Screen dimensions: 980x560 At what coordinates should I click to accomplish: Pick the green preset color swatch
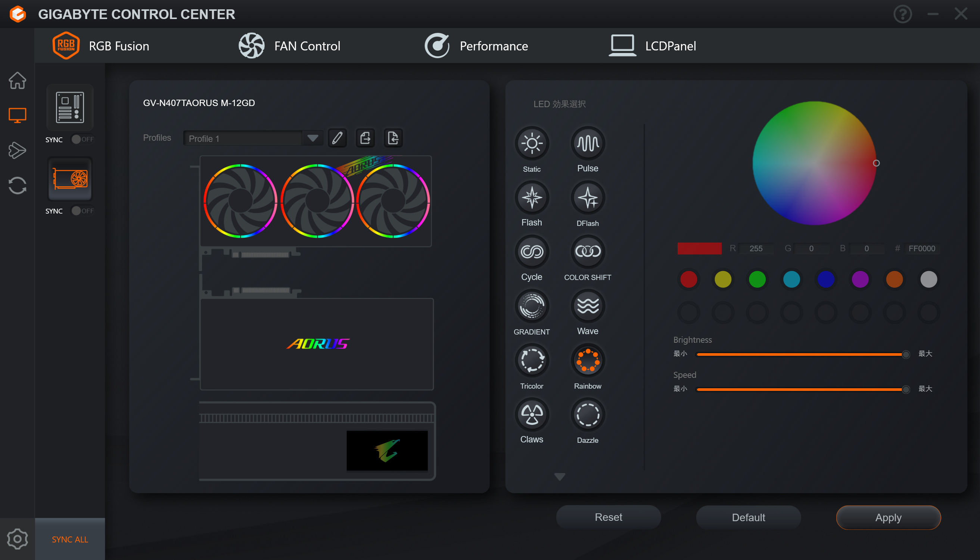(757, 279)
